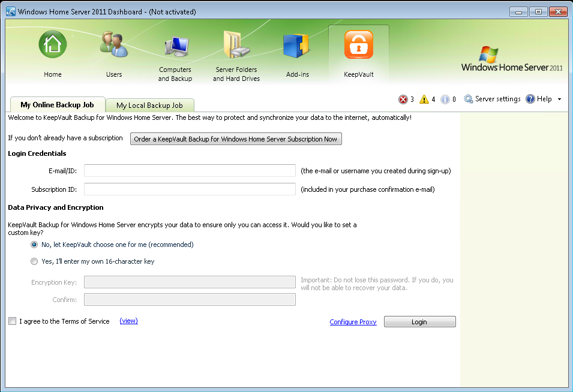This screenshot has width=573, height=392.
Task: Focus the Subscription ID input field
Action: pos(190,189)
